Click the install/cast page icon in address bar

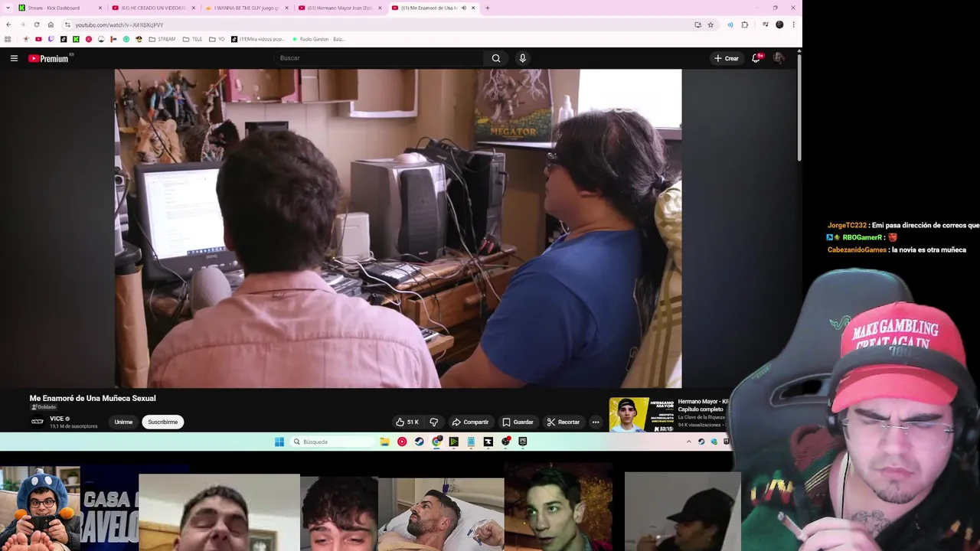point(697,24)
